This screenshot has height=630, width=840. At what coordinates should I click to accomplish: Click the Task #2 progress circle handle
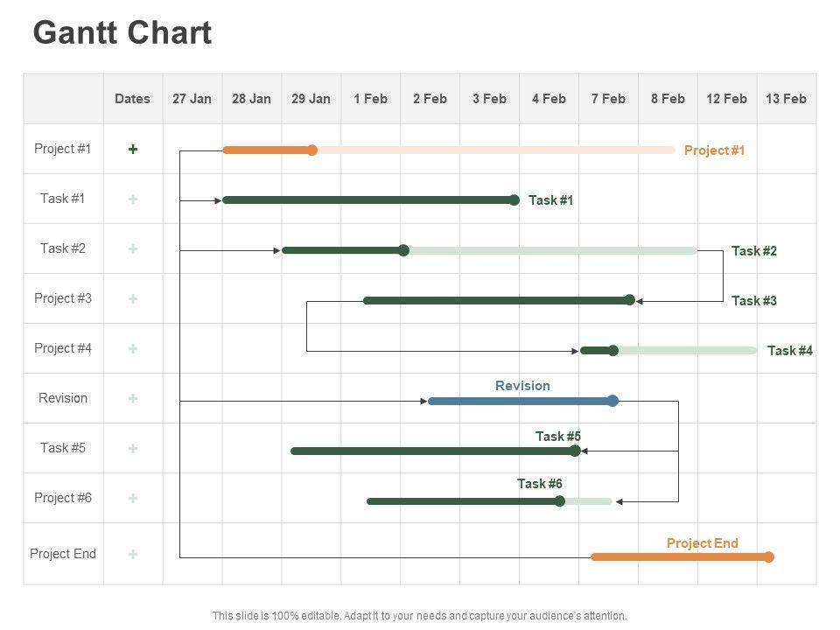tap(403, 250)
